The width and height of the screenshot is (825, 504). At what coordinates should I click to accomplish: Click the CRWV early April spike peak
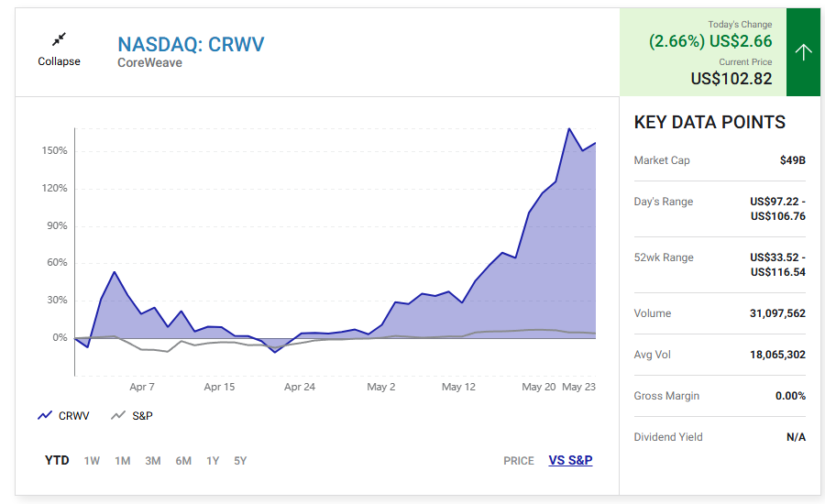115,272
